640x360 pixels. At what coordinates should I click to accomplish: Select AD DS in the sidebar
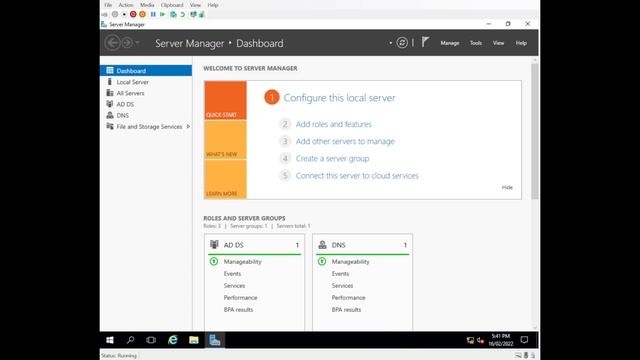[146, 104]
